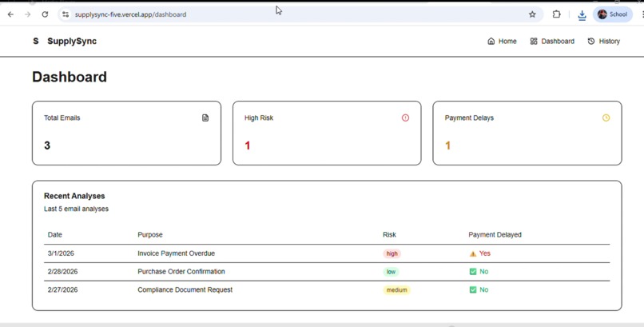Navigate to Home in the navbar
This screenshot has height=327, width=644.
[502, 41]
